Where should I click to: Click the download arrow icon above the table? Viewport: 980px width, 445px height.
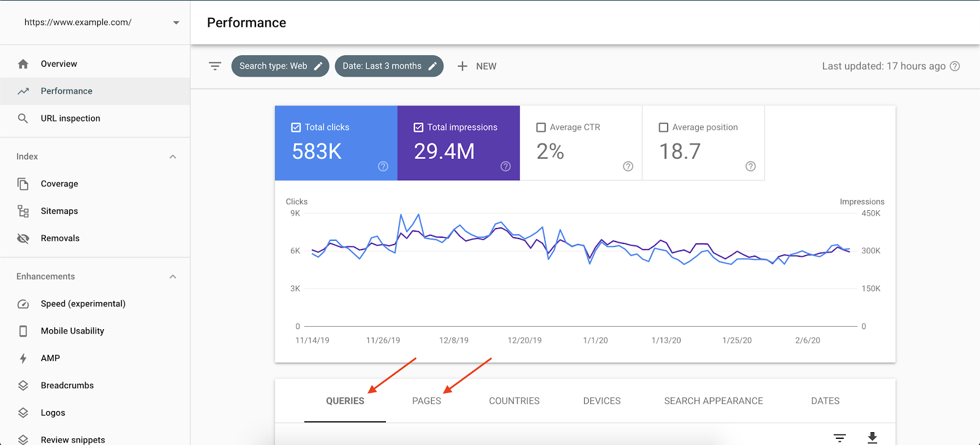click(872, 437)
